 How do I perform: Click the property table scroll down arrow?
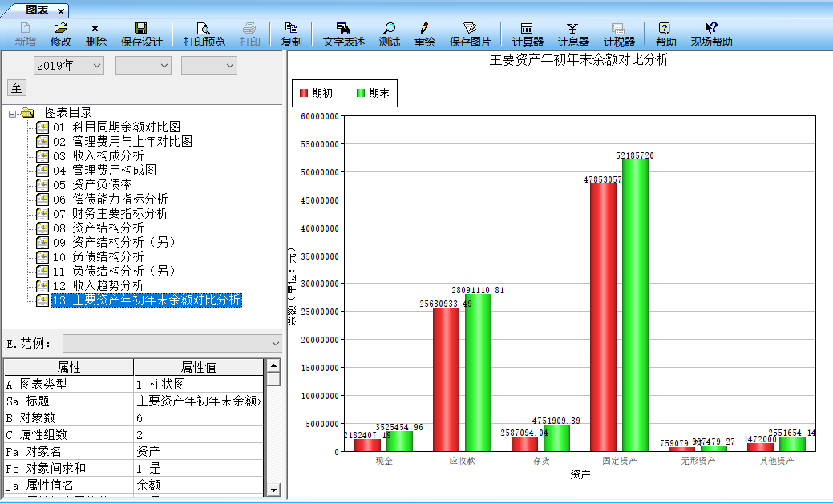(273, 489)
